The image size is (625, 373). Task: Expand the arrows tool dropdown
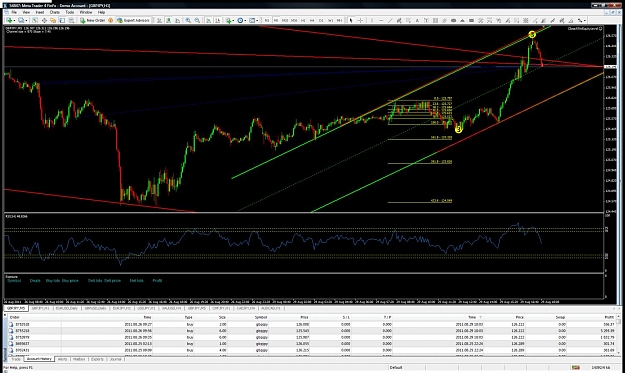585,20
